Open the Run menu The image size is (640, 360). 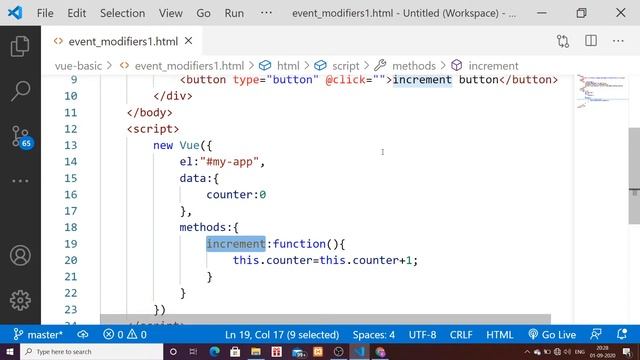[234, 13]
